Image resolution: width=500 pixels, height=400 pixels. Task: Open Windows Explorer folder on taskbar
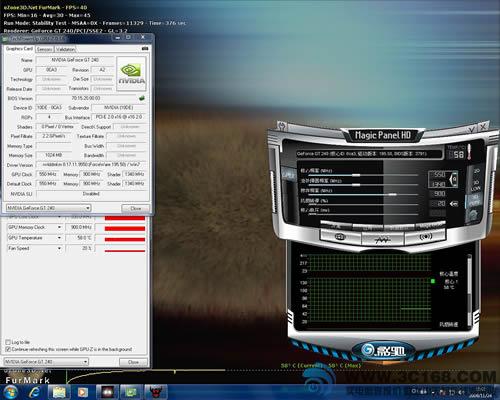click(59, 392)
